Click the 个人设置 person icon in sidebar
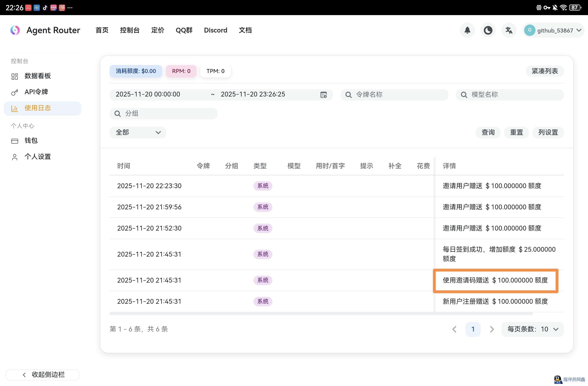 tap(14, 156)
